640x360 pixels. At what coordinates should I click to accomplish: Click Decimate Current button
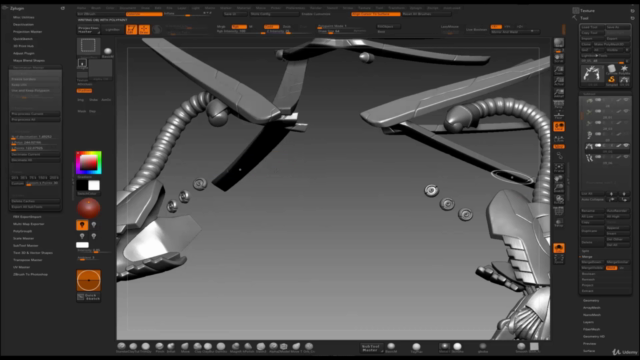(36, 154)
